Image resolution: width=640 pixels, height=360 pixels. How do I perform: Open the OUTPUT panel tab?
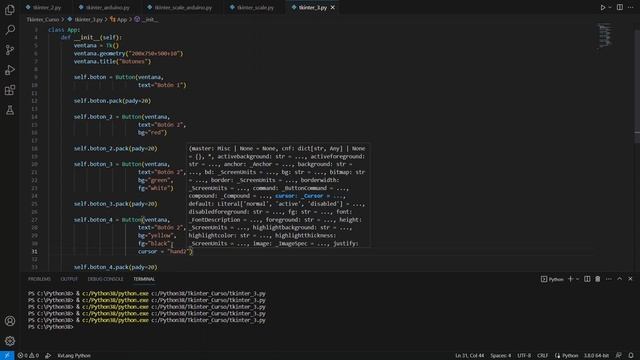point(69,279)
